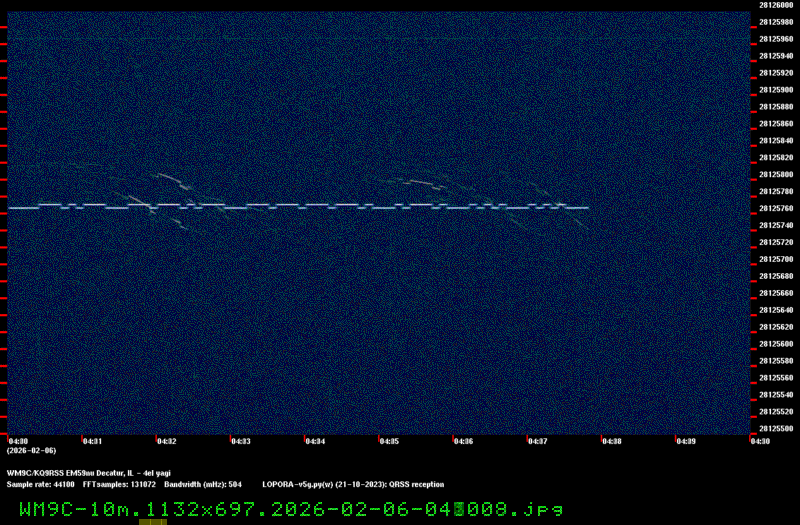Click the 04:32 time axis marker

click(166, 441)
